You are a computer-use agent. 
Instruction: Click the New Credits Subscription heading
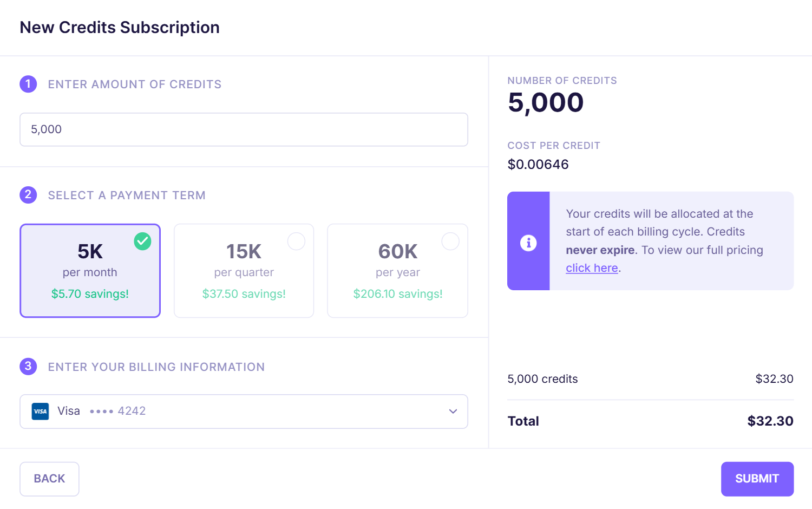pyautogui.click(x=120, y=27)
